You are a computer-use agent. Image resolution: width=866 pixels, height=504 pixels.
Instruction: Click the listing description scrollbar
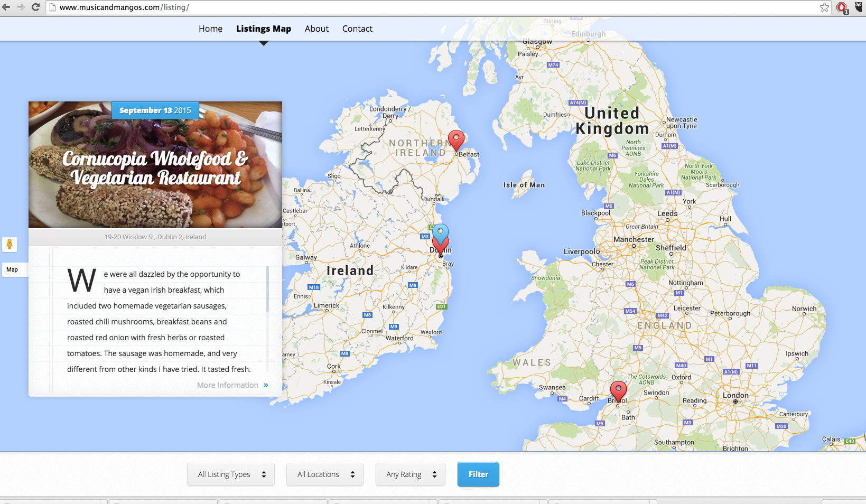click(x=268, y=289)
